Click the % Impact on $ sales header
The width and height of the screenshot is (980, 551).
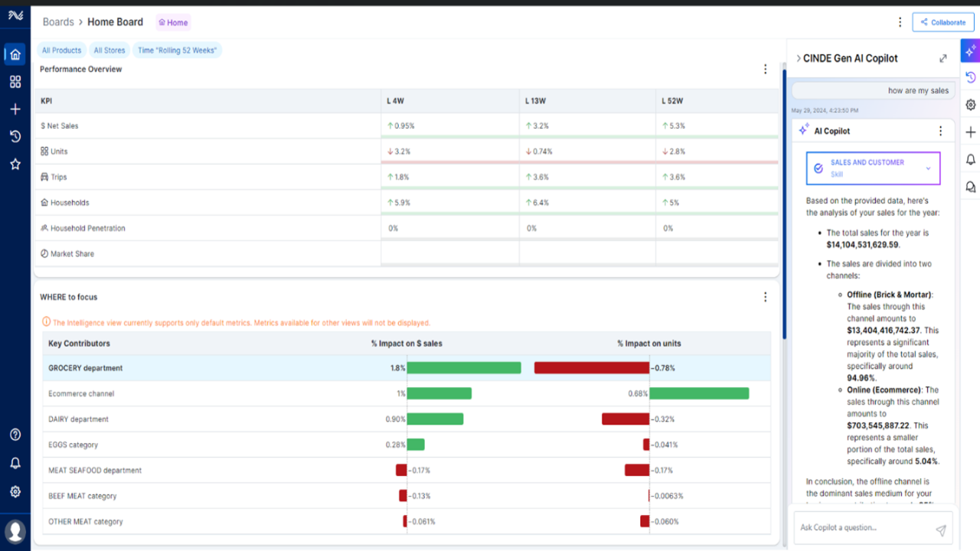click(x=407, y=344)
